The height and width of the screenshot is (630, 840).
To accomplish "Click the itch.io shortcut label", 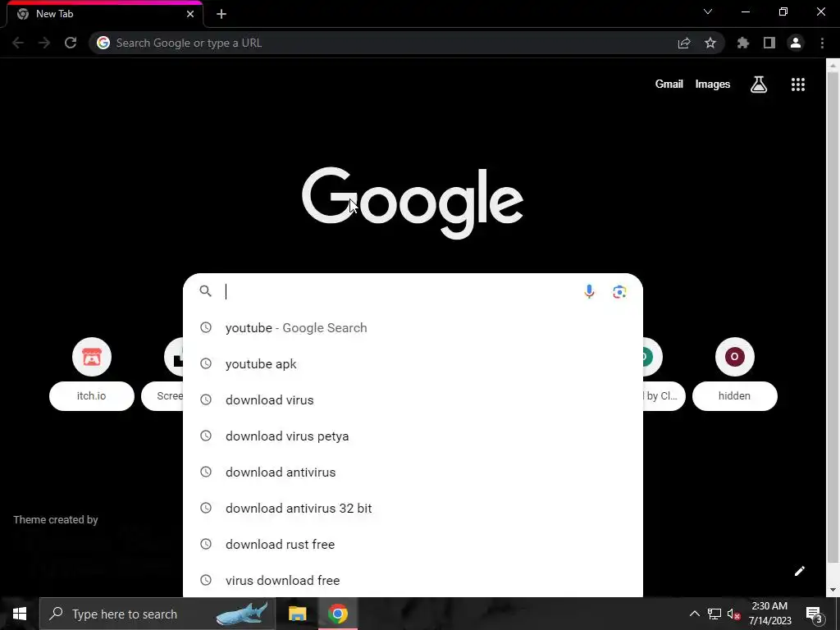I will (92, 396).
